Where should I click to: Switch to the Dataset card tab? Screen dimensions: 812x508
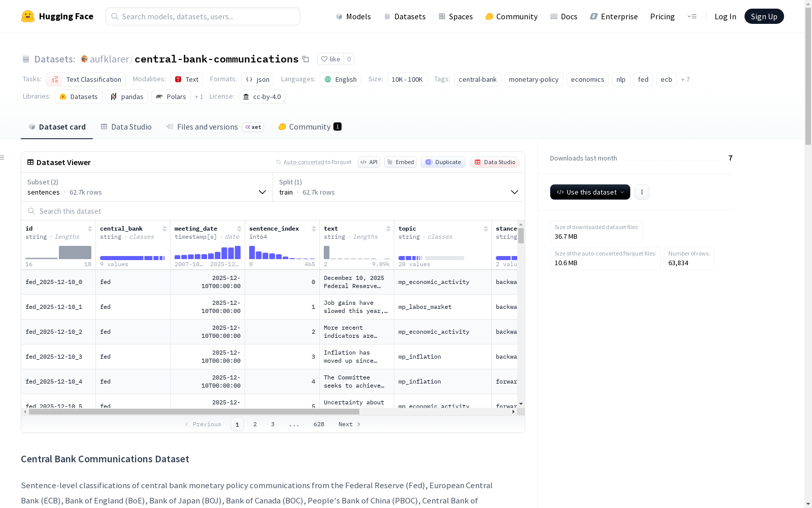tap(57, 127)
